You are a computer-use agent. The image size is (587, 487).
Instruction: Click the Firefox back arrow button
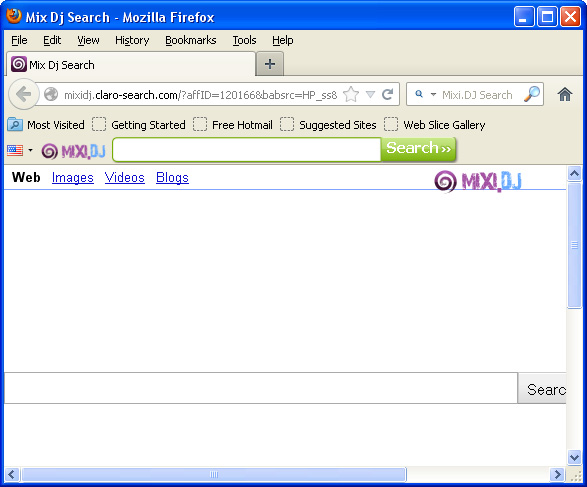[x=23, y=94]
